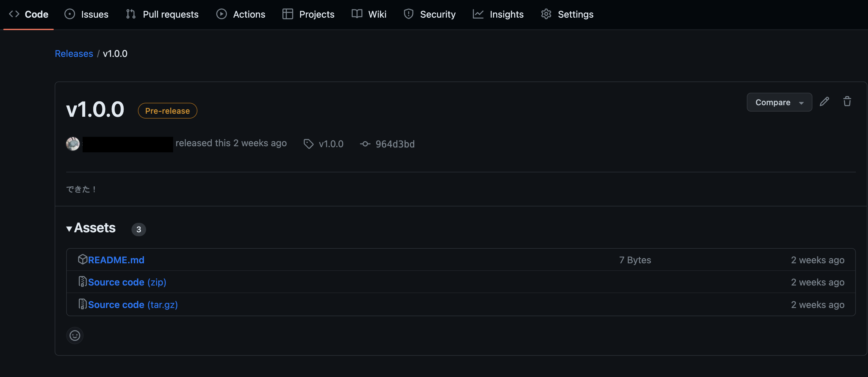868x377 pixels.
Task: Click the package icon beside README.md
Action: pyautogui.click(x=83, y=259)
